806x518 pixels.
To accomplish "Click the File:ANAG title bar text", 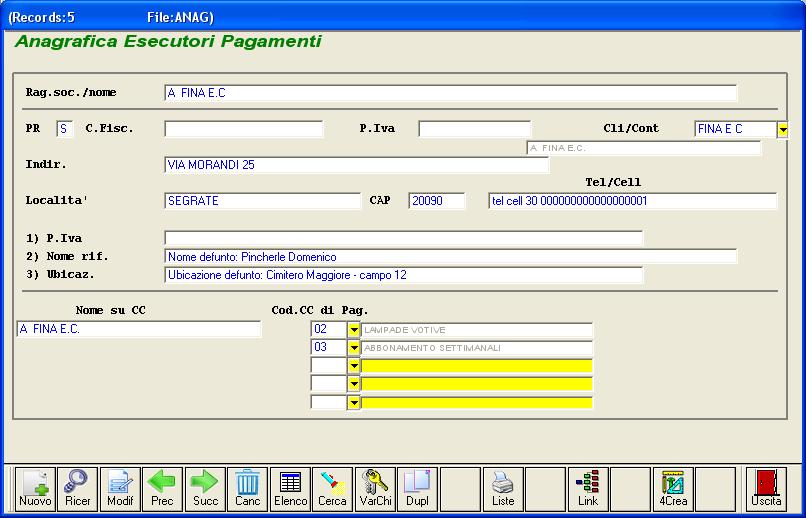I will tap(180, 17).
